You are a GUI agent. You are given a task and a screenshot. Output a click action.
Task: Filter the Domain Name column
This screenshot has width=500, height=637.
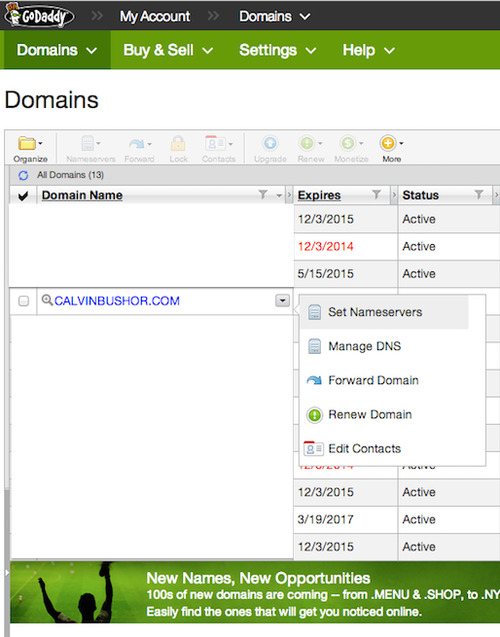pyautogui.click(x=263, y=195)
